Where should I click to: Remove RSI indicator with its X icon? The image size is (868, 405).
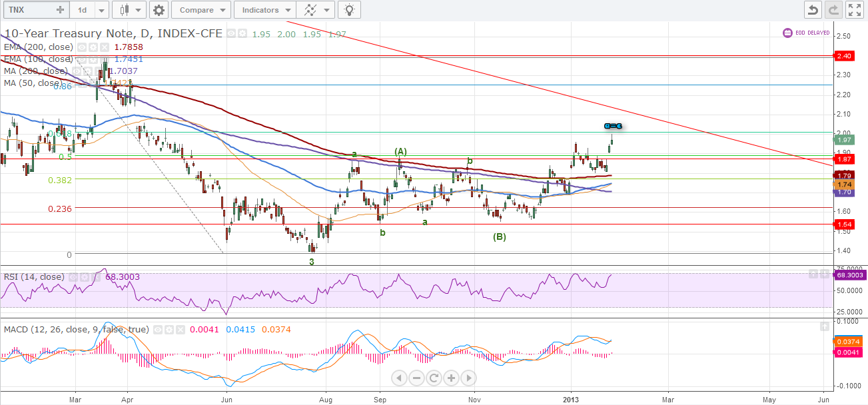pyautogui.click(x=97, y=276)
